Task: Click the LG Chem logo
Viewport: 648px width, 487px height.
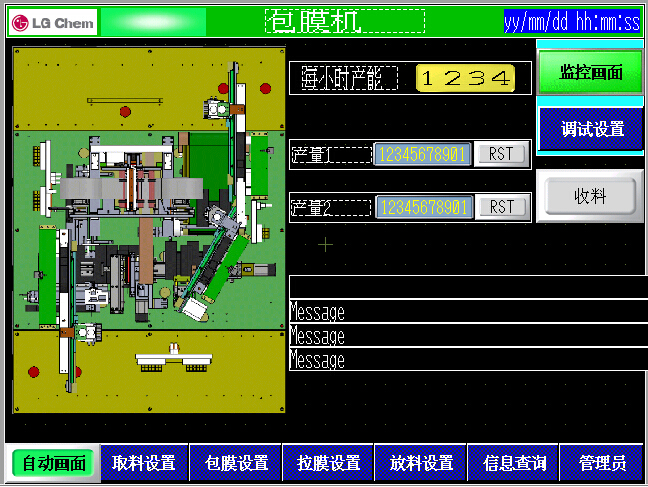Action: coord(52,22)
